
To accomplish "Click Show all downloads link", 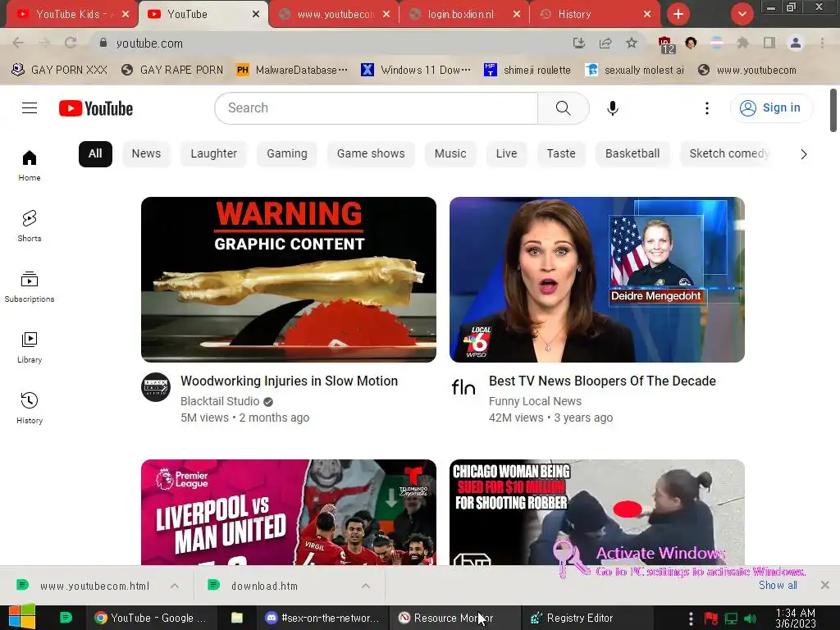I will click(778, 585).
